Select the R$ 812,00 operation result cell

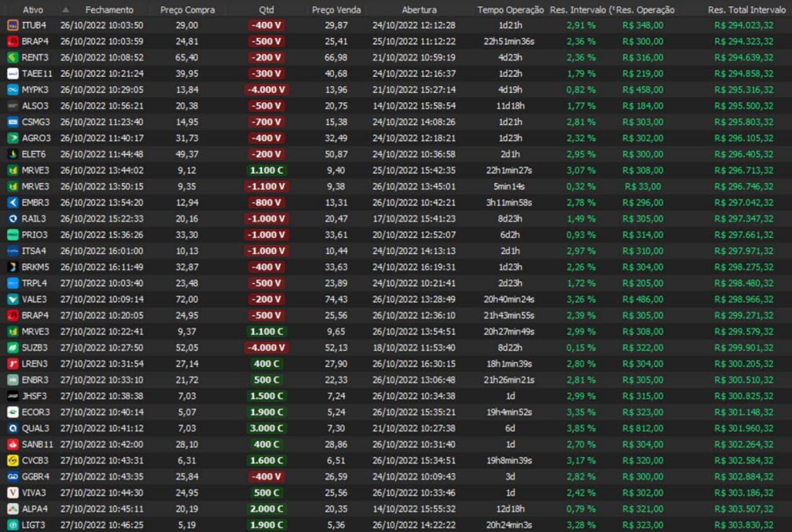642,428
